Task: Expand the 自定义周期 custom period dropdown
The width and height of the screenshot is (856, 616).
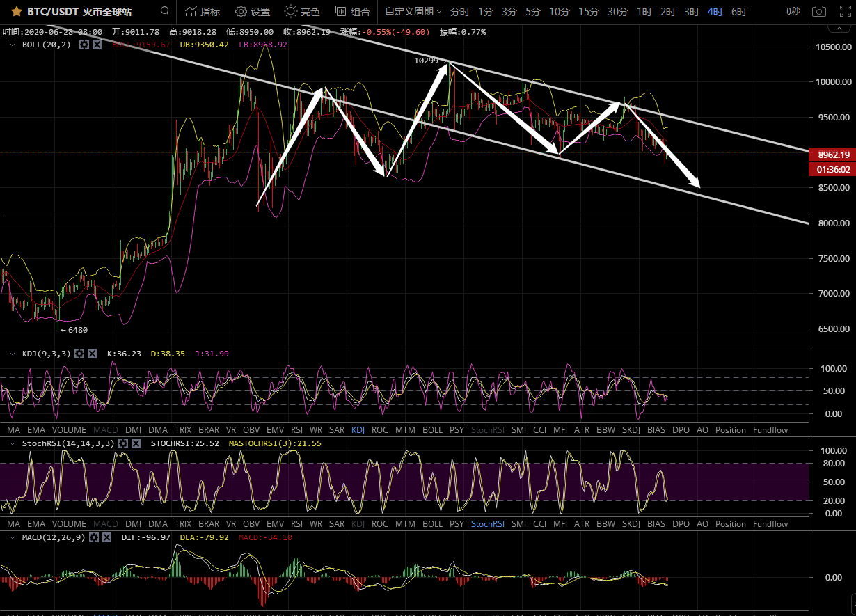Action: [x=413, y=12]
